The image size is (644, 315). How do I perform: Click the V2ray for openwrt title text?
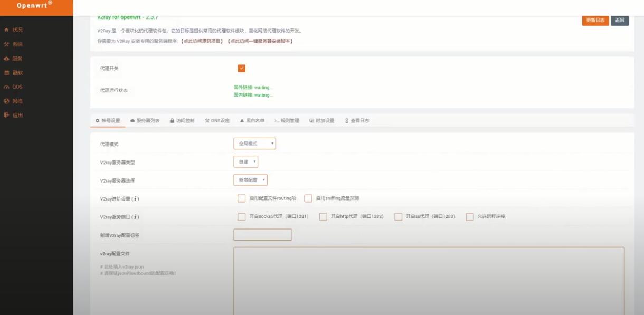[128, 17]
